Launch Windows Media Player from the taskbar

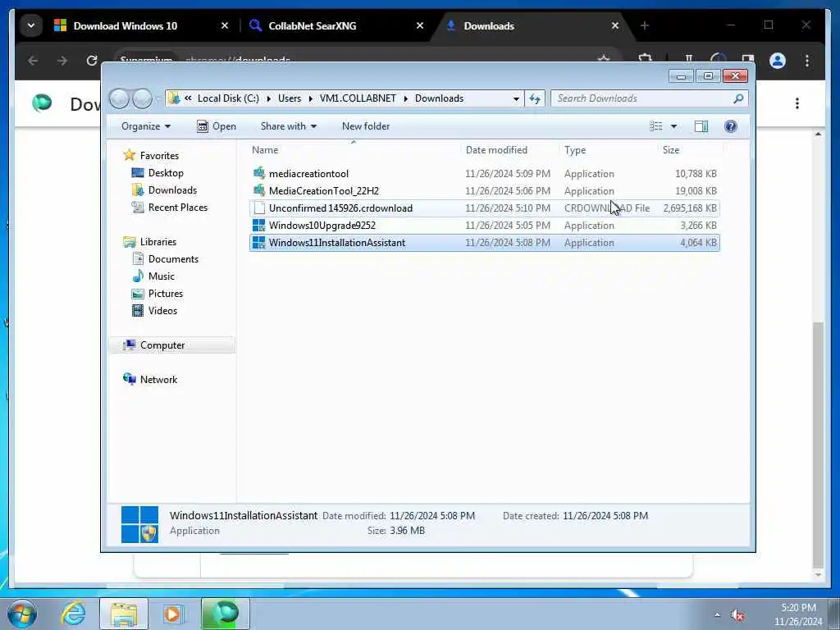(173, 614)
